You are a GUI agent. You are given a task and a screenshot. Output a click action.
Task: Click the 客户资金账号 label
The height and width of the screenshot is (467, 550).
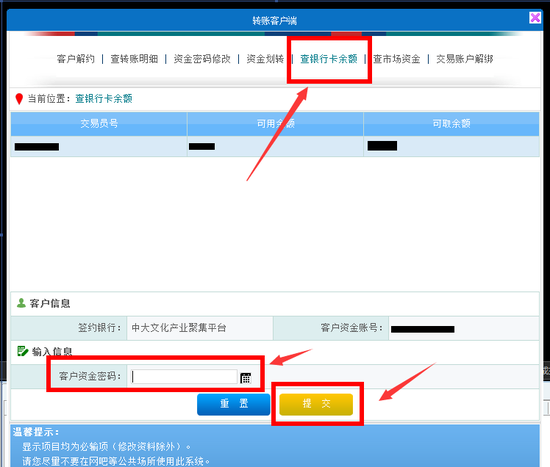pyautogui.click(x=351, y=328)
